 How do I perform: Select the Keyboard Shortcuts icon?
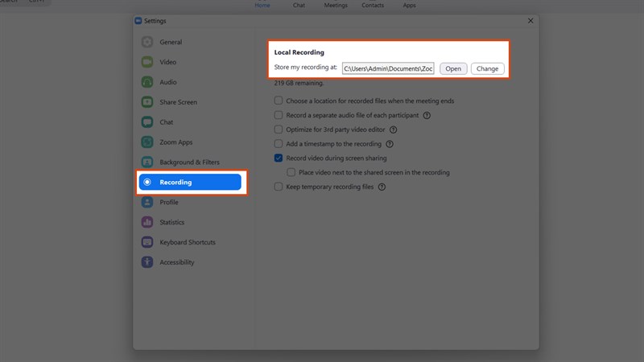[147, 242]
